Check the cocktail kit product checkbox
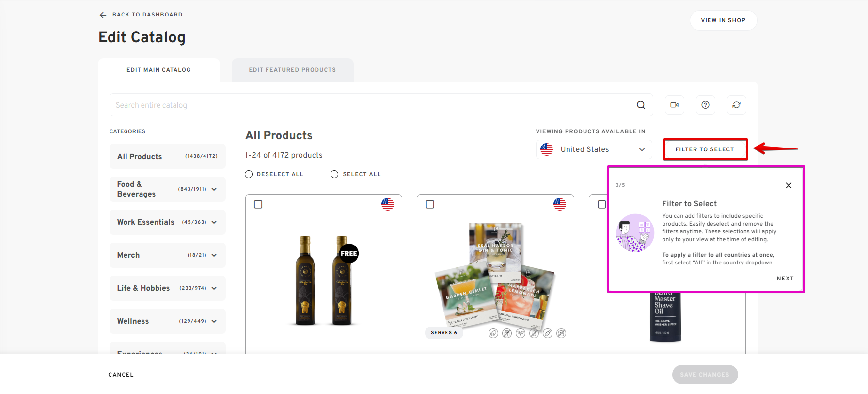 tap(430, 205)
